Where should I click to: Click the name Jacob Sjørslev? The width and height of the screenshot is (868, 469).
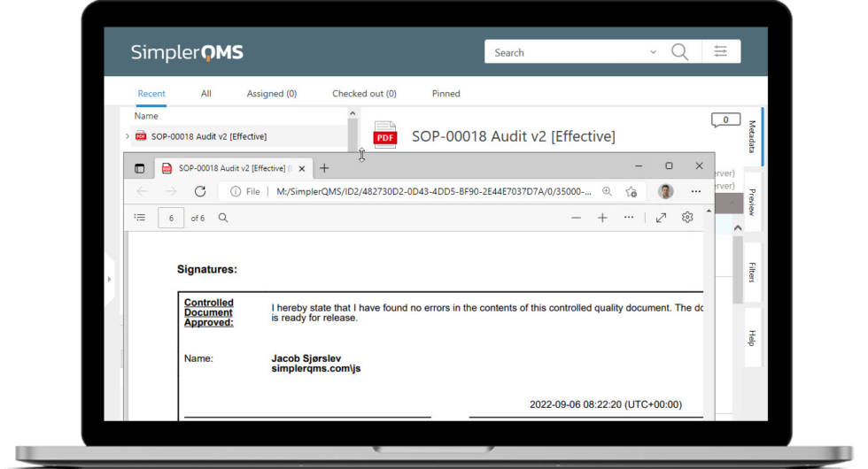[306, 358]
